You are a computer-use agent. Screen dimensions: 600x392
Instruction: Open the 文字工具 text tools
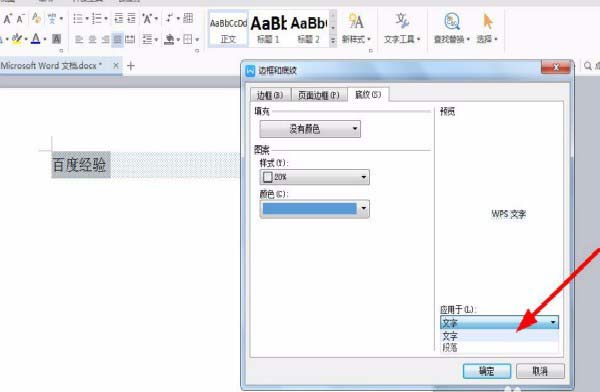[x=402, y=28]
